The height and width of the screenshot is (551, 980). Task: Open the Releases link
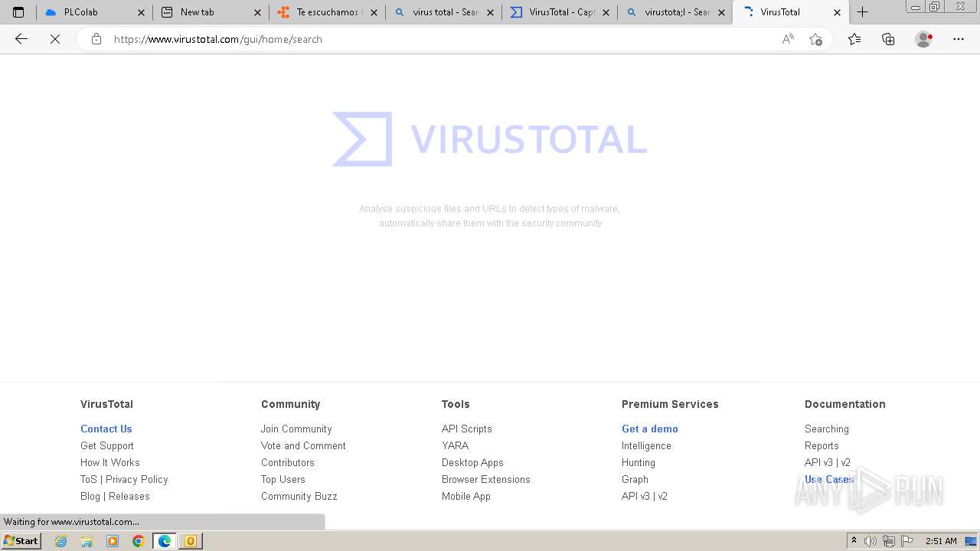(x=129, y=496)
